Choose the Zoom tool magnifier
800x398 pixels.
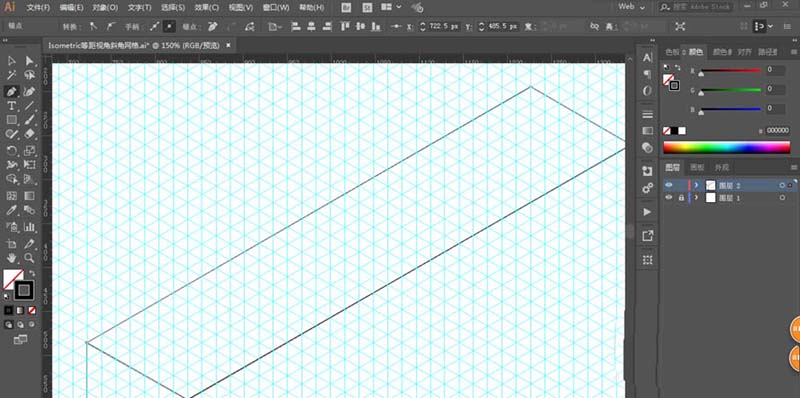coord(30,258)
